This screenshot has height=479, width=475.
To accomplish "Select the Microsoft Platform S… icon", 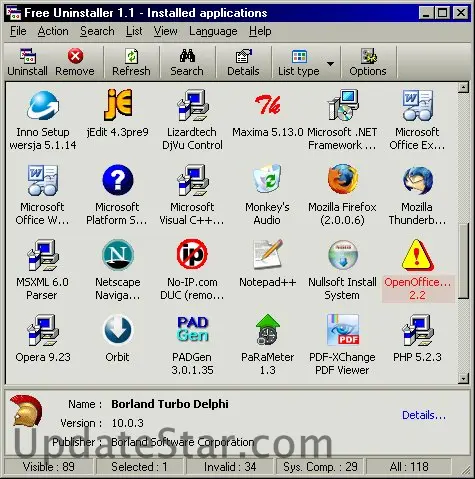I will click(x=118, y=180).
